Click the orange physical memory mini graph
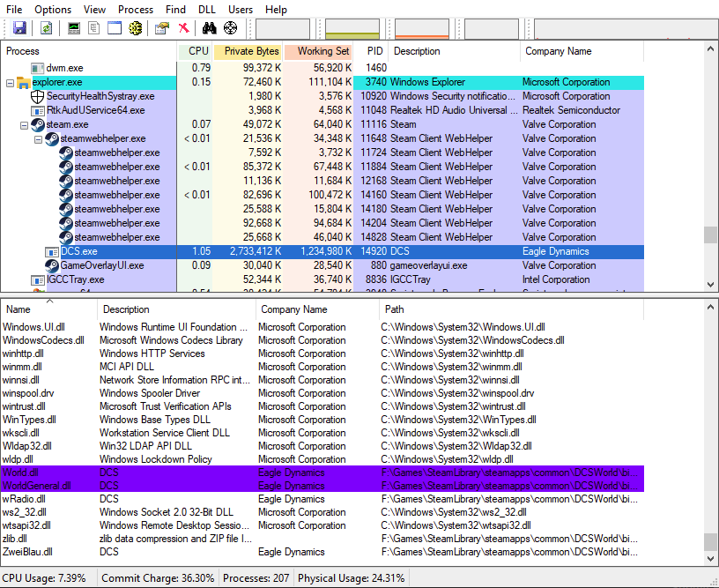The image size is (719, 588). coord(422,29)
